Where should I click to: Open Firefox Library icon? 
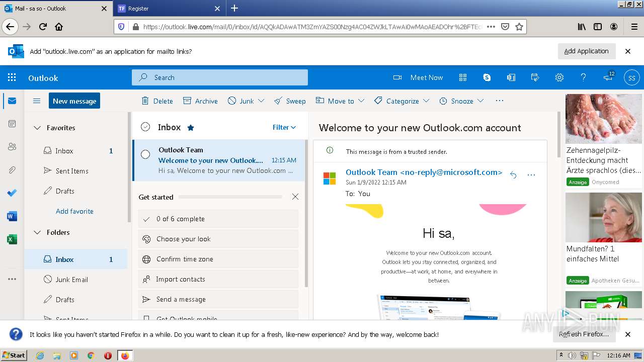coord(582,27)
